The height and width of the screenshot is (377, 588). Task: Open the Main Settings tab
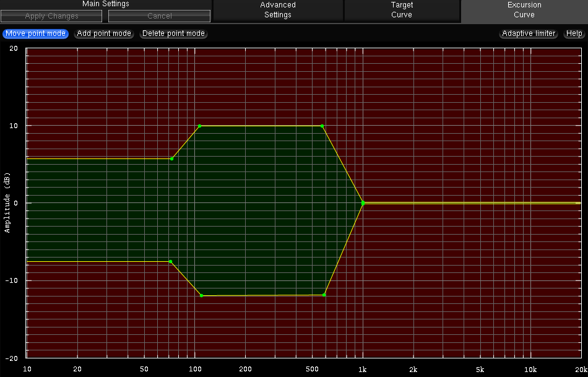106,4
